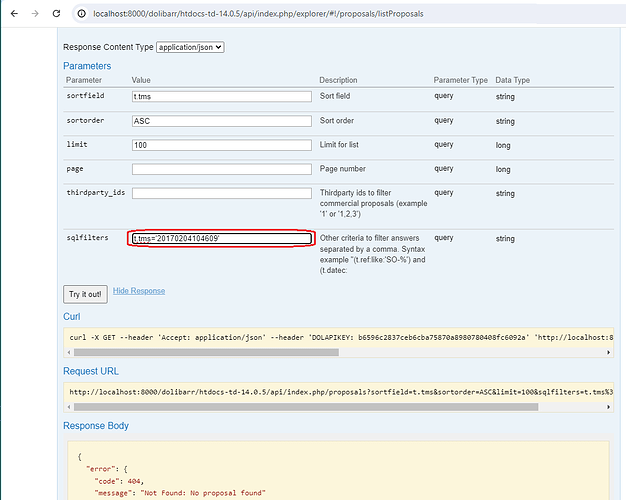
Task: Select the curl command text
Action: [341, 337]
